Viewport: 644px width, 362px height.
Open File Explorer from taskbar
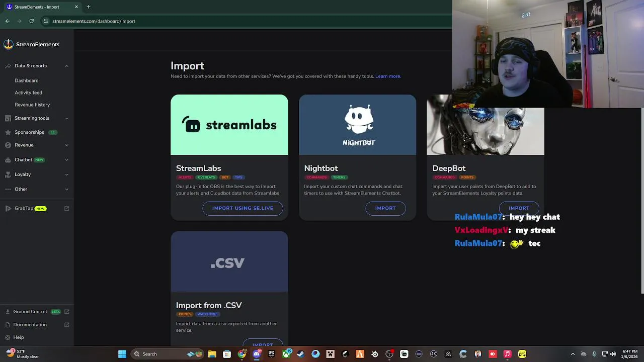tap(212, 354)
